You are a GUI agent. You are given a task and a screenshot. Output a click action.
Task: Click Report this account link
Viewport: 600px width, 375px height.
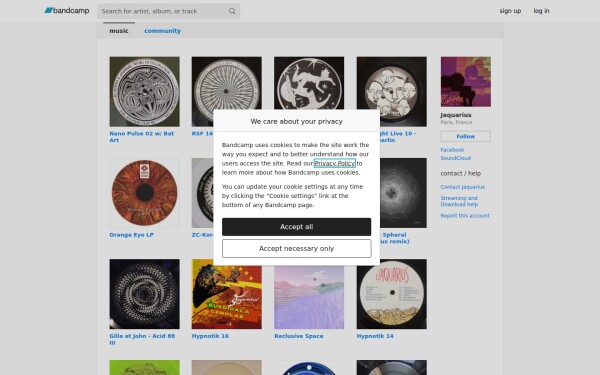[465, 216]
